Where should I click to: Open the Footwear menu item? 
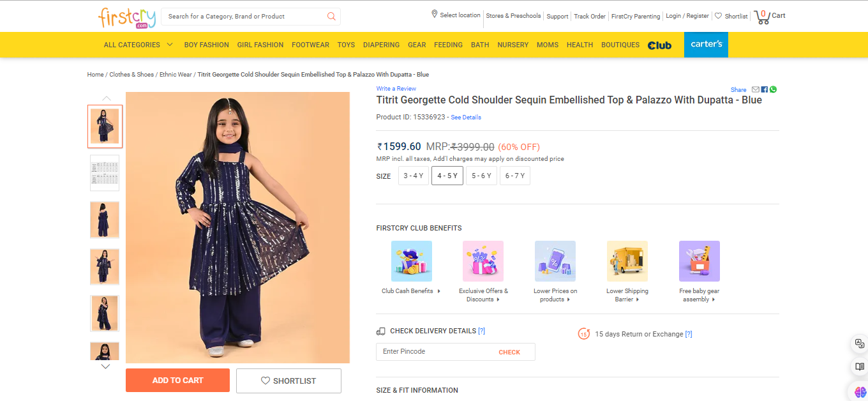click(310, 45)
